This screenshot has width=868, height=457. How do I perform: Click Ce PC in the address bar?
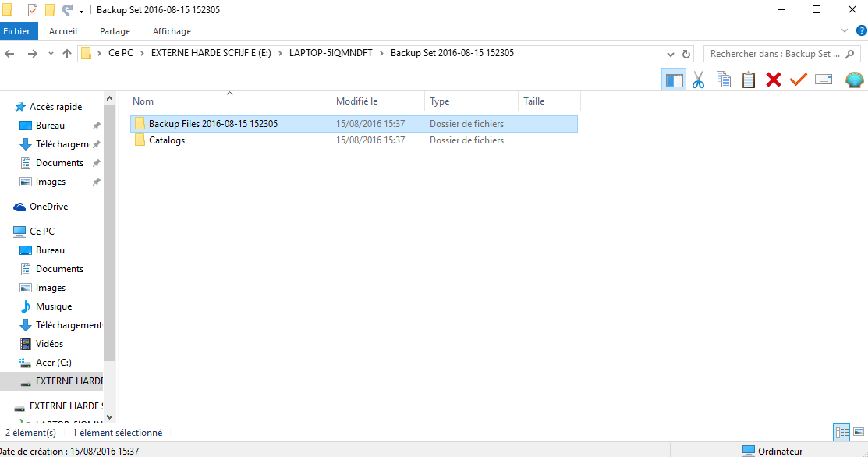click(x=121, y=53)
